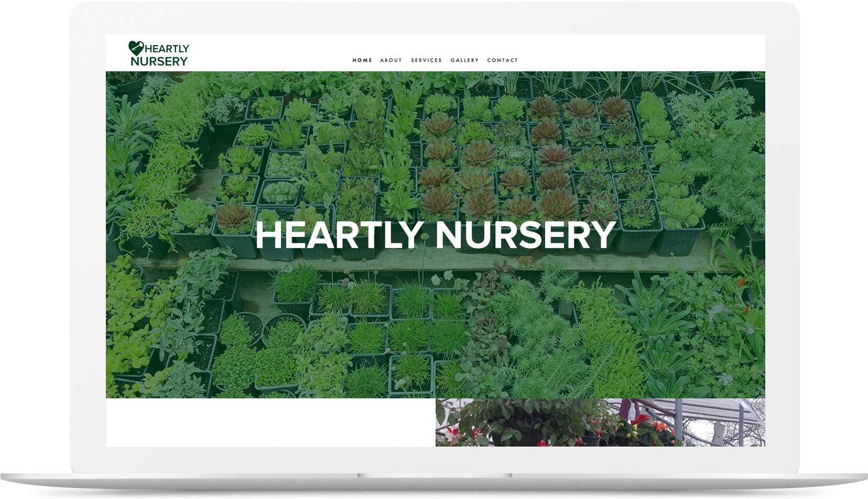Open the Services menu item
Screen dimensions: 868x499
tap(426, 60)
